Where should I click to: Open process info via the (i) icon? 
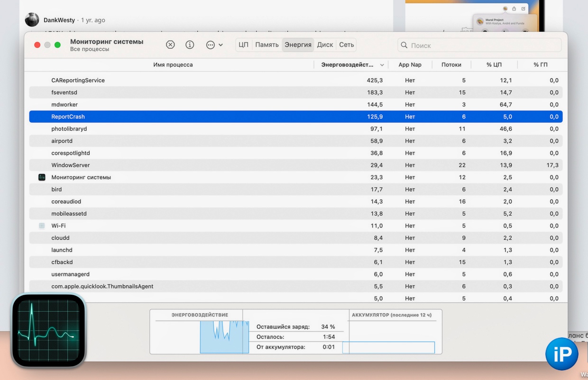[190, 45]
